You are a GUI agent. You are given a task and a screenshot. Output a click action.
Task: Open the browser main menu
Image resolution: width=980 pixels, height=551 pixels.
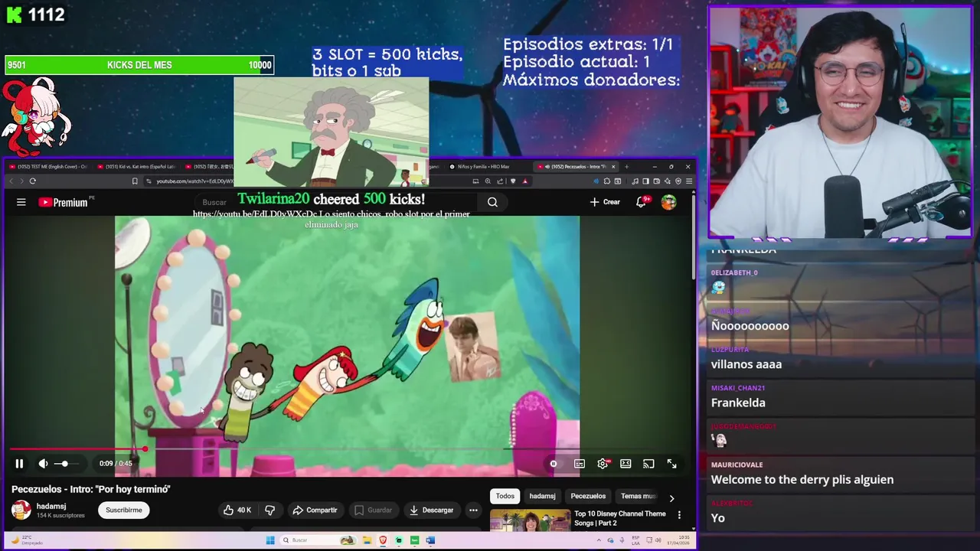tap(689, 181)
